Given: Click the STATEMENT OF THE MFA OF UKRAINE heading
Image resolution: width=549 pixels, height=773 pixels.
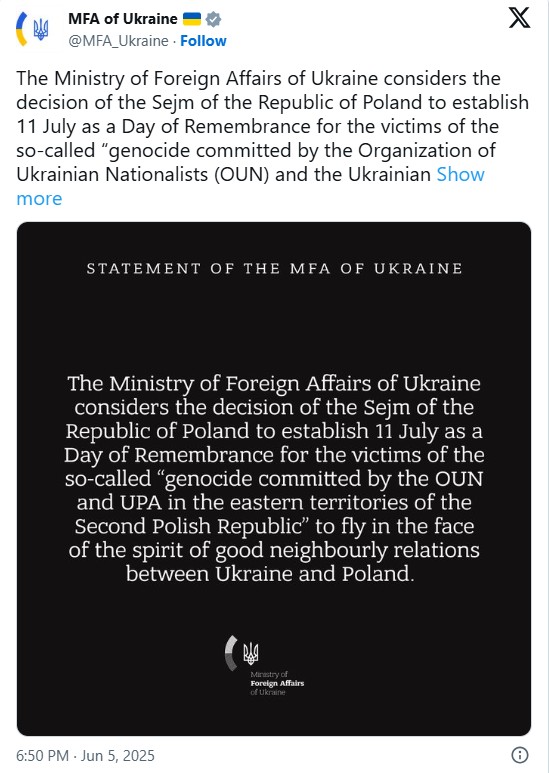Looking at the screenshot, I should tap(274, 269).
